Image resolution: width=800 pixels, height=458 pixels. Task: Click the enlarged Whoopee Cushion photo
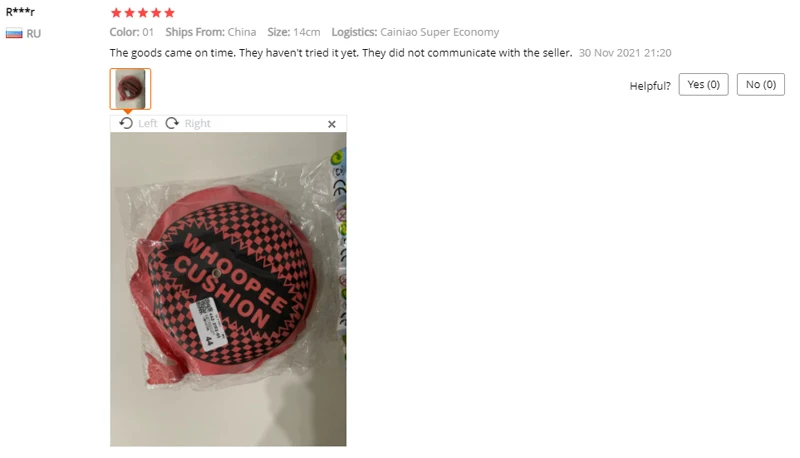point(228,289)
